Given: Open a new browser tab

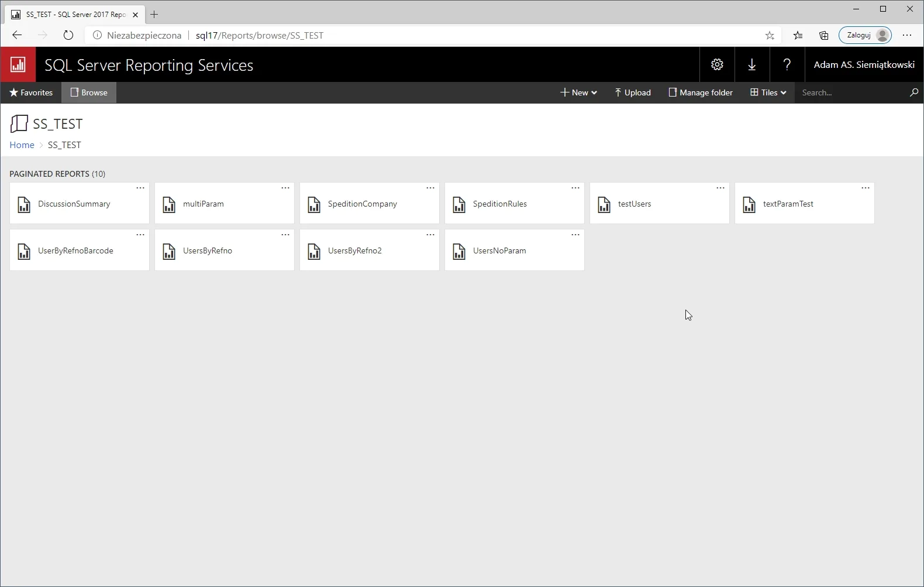Looking at the screenshot, I should click(154, 15).
